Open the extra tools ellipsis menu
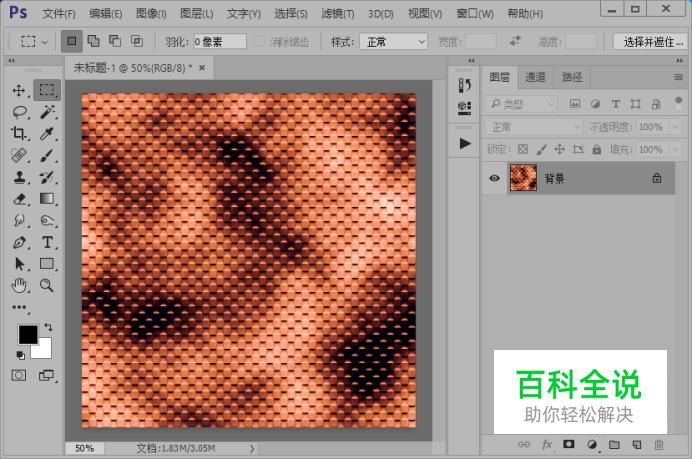Viewport: 692px width, 459px height. (x=19, y=307)
